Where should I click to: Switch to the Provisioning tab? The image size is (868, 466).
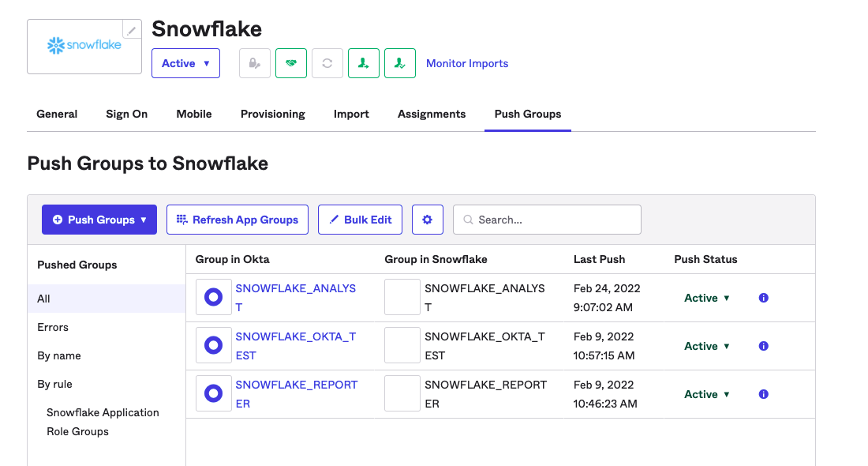(x=272, y=114)
